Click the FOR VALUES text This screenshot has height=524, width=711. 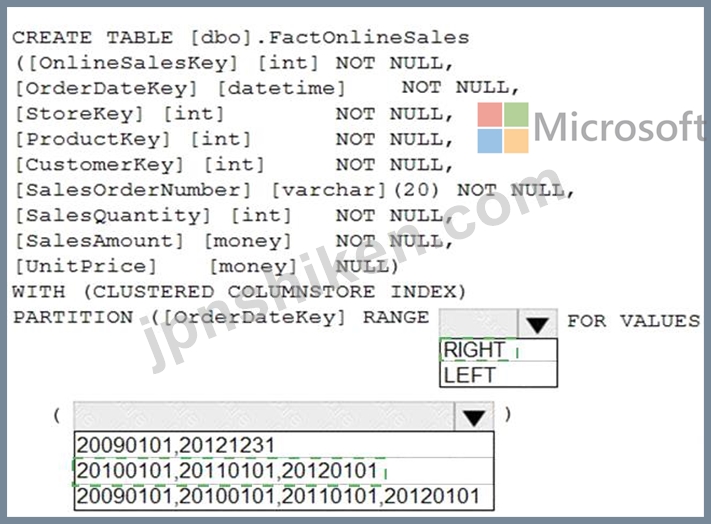[x=634, y=321]
